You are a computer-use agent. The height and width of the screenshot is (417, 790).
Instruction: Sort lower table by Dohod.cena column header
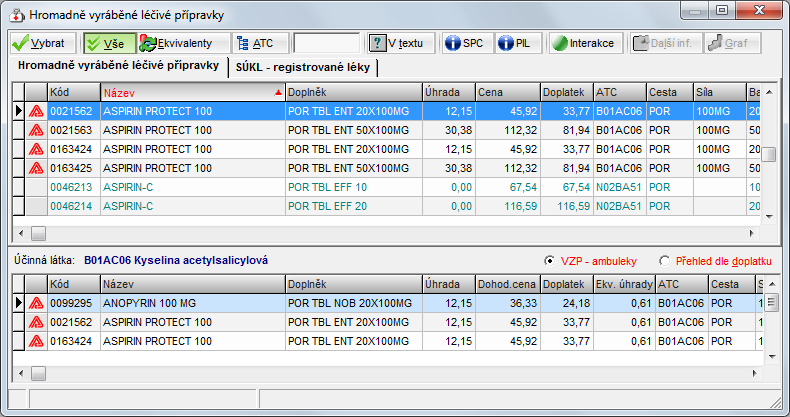(508, 284)
